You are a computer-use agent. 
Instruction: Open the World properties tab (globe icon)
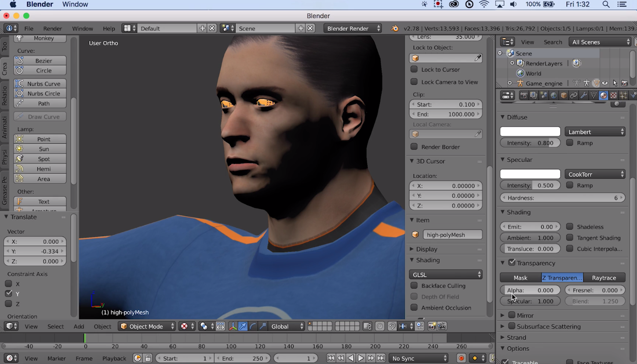[x=554, y=95]
